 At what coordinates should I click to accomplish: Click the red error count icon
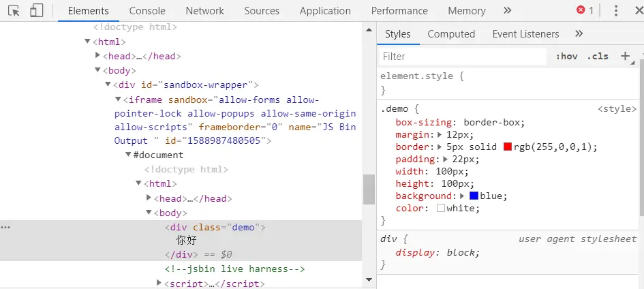click(581, 10)
